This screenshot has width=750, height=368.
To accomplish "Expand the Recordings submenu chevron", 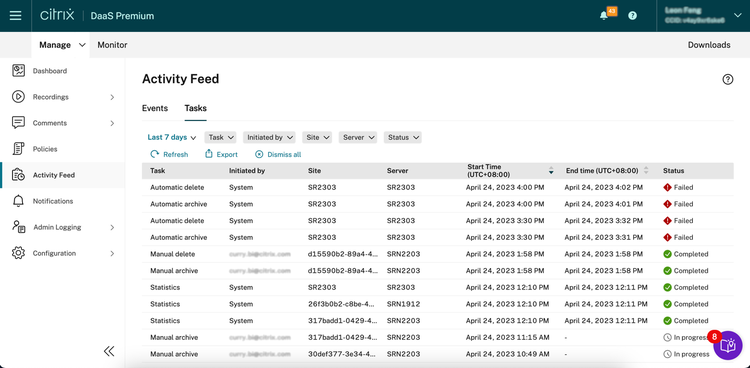I will pos(112,97).
